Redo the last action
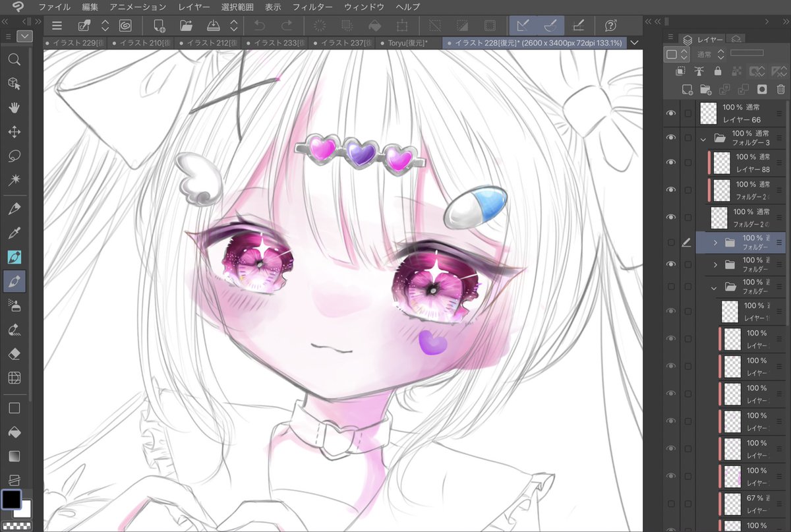791x532 pixels. (x=286, y=26)
